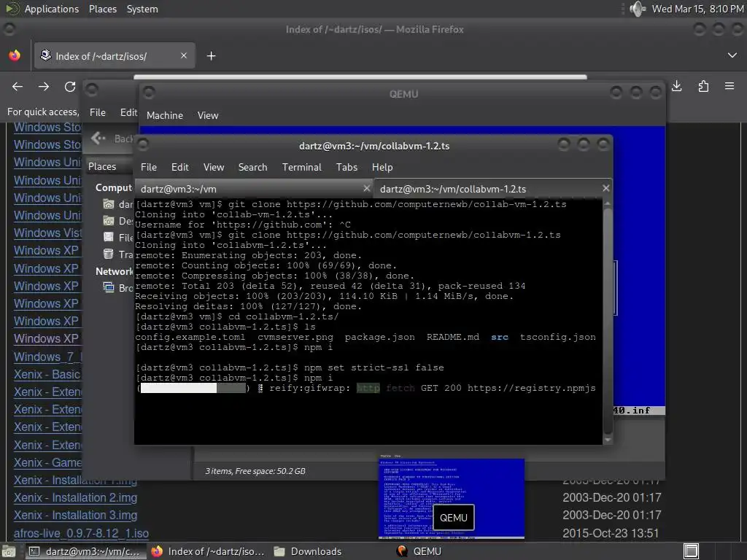This screenshot has width=747, height=560.
Task: Click date 2003-Dec-20 beside Installation 2.img
Action: [612, 497]
